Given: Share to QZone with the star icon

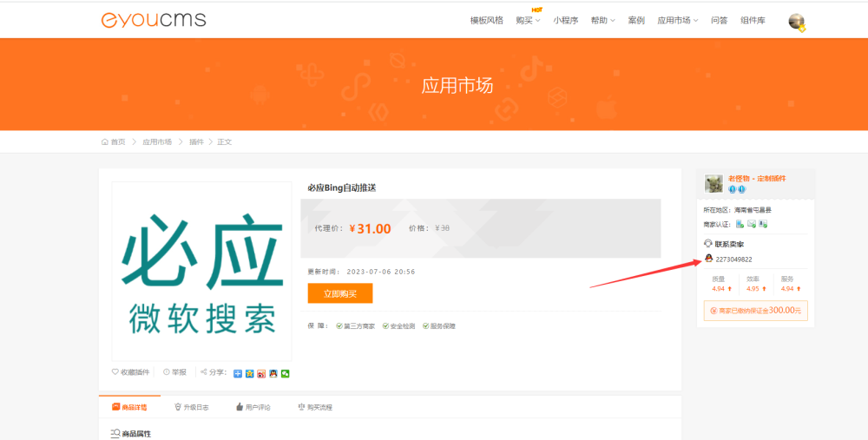Looking at the screenshot, I should coord(250,373).
